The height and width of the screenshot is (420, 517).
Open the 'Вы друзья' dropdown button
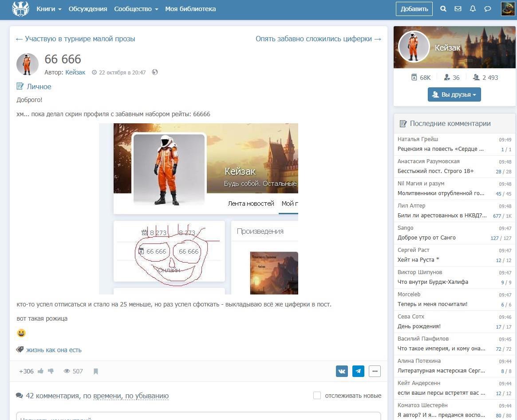[454, 94]
